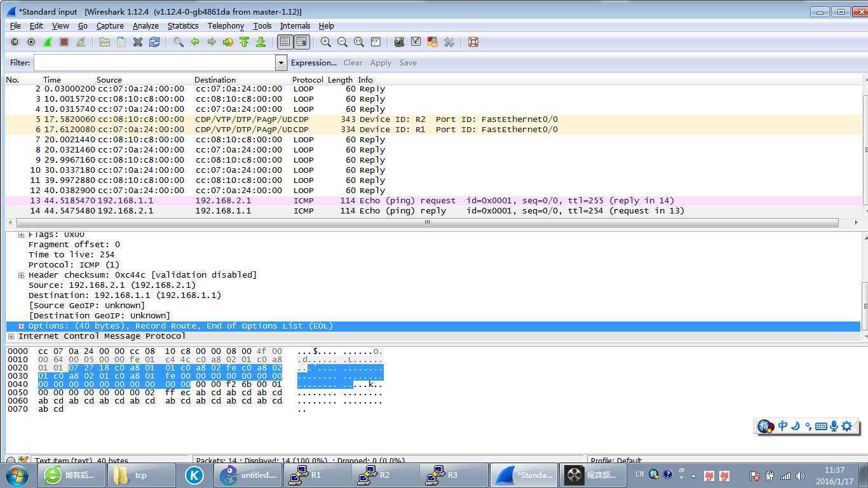
Task: Click the packet list horizontal scrollbar
Action: (427, 222)
